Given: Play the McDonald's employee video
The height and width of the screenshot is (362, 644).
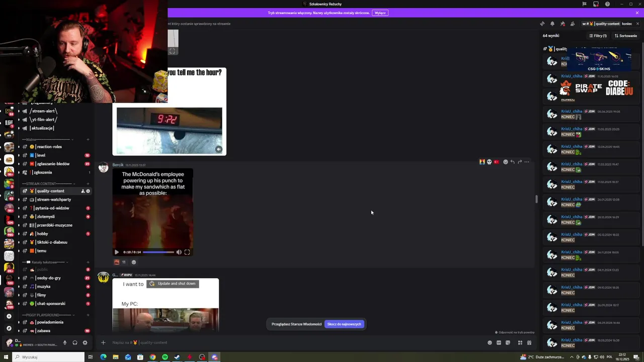Looking at the screenshot, I should [x=117, y=252].
